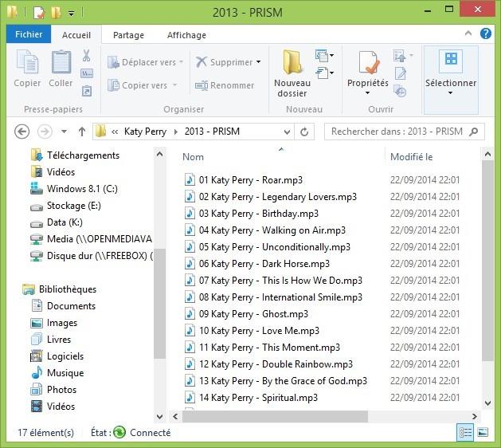Select 12 Katy Perry - Double Rainbow.mp3
501x448 pixels.
coord(268,364)
